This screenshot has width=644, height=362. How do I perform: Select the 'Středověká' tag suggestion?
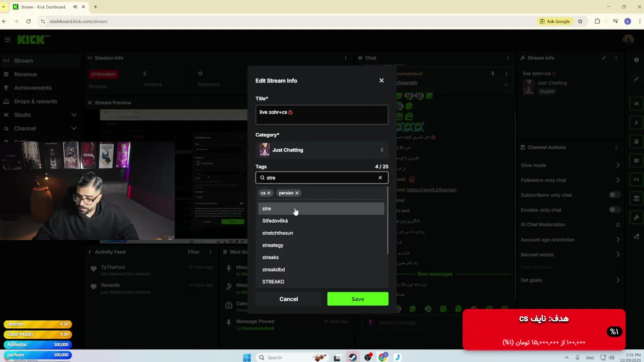click(321, 221)
